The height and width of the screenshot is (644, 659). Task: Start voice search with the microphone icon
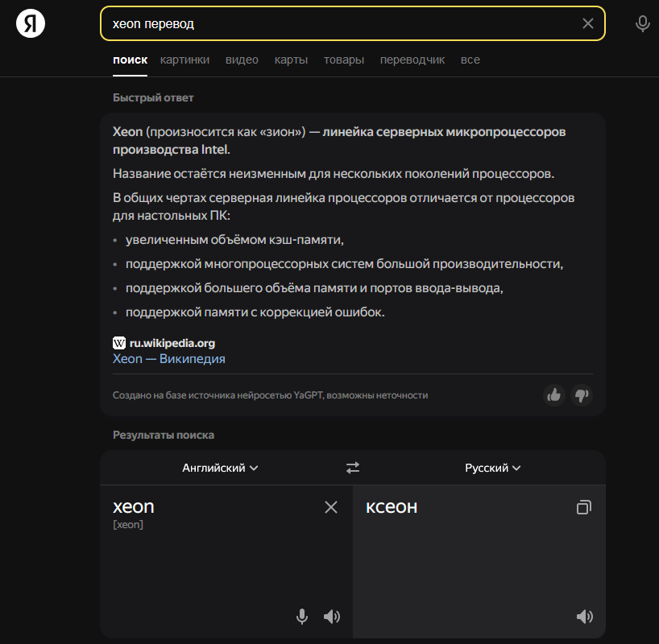click(x=642, y=23)
